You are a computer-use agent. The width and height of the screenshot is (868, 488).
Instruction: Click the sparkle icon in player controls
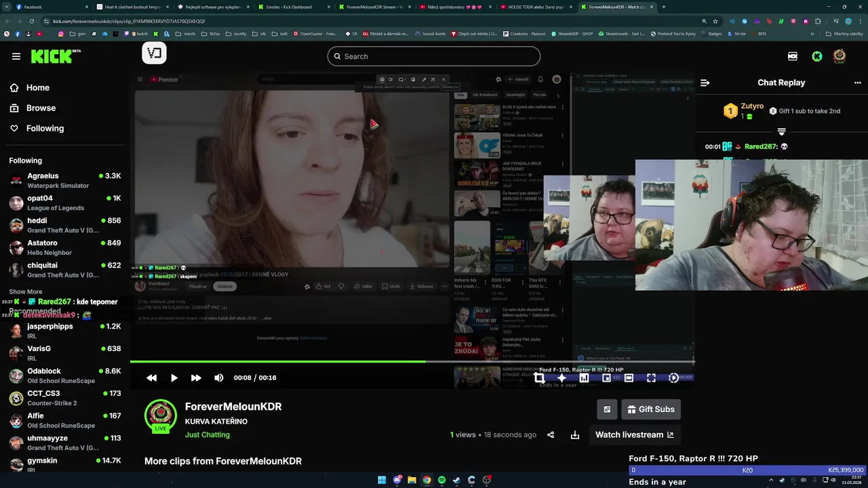coord(561,378)
